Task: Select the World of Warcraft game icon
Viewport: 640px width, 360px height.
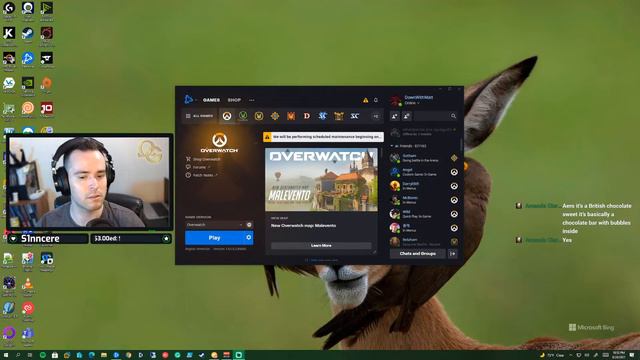Action: [x=243, y=116]
